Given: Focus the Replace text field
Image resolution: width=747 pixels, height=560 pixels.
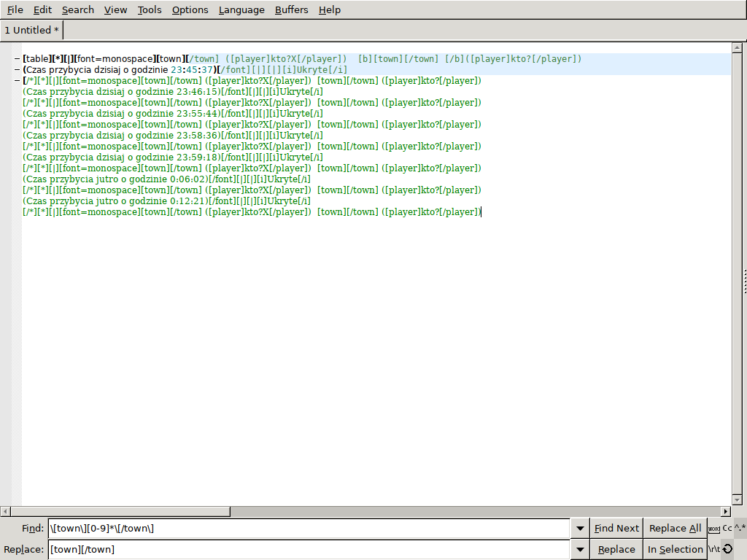Looking at the screenshot, I should point(309,549).
